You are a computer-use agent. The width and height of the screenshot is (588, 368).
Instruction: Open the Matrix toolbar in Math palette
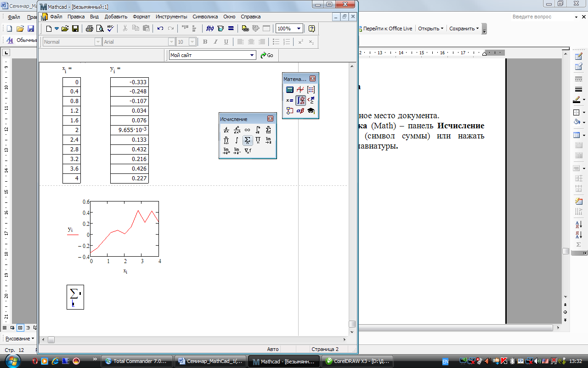point(311,90)
